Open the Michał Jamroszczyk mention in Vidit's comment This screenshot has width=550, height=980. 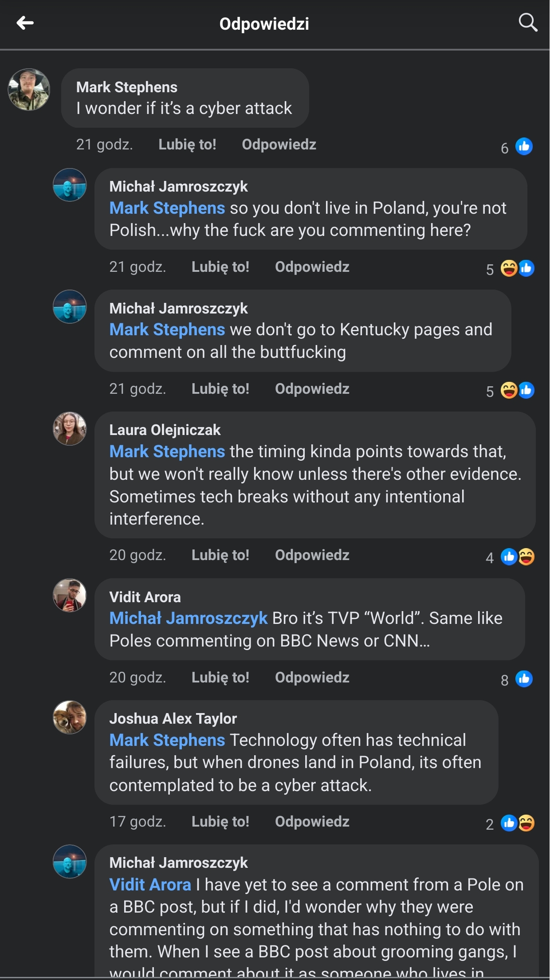click(188, 618)
